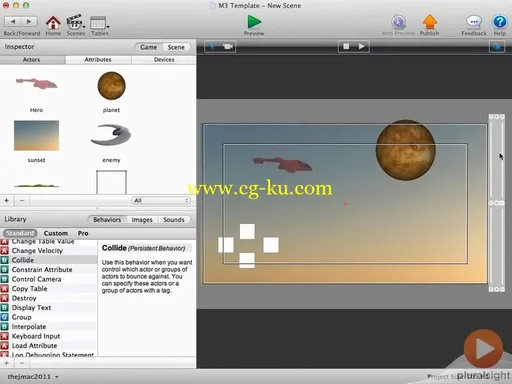The height and width of the screenshot is (384, 512).
Task: Go back with the Back arrow button
Action: (13, 22)
